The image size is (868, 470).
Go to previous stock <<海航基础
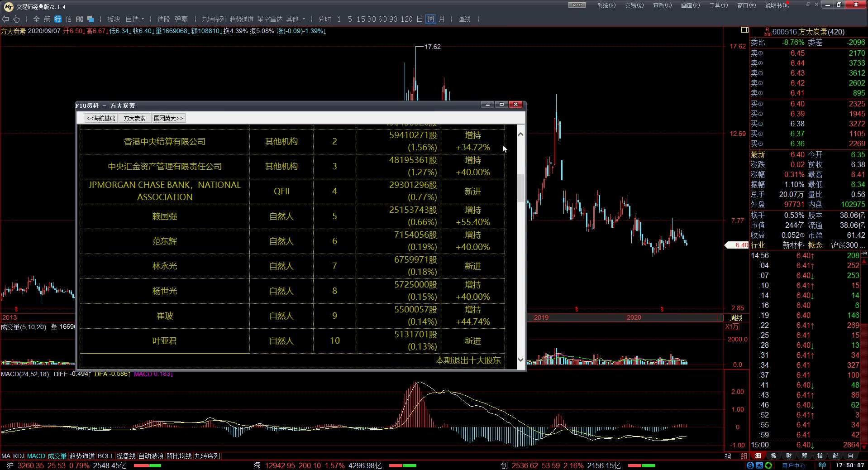[101, 118]
